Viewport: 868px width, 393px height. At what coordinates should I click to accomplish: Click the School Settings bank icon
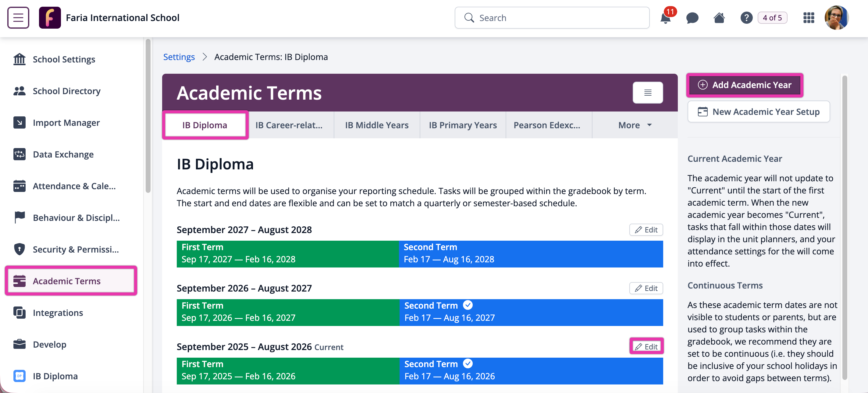coord(20,59)
